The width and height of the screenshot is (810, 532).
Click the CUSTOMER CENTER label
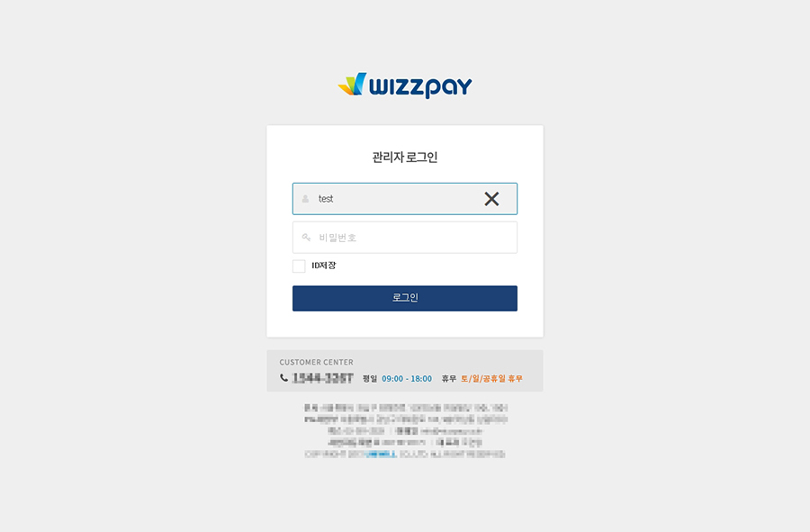[316, 362]
